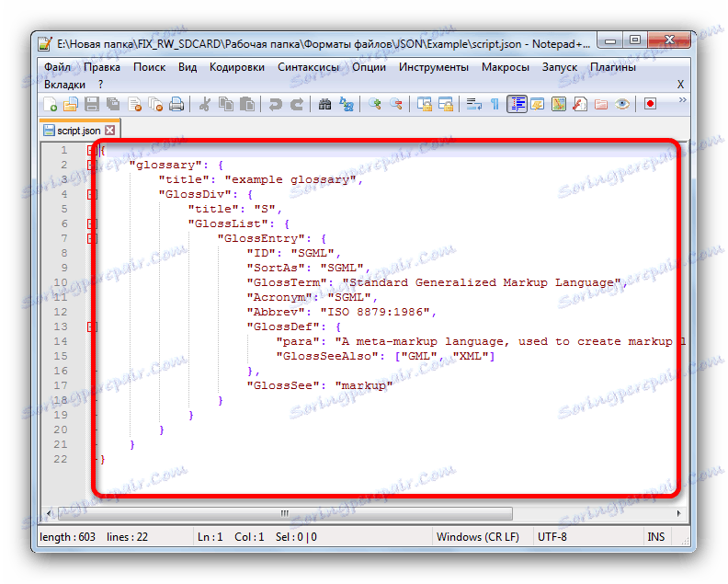Paste clipboard using the toolbar icon

pos(247,104)
